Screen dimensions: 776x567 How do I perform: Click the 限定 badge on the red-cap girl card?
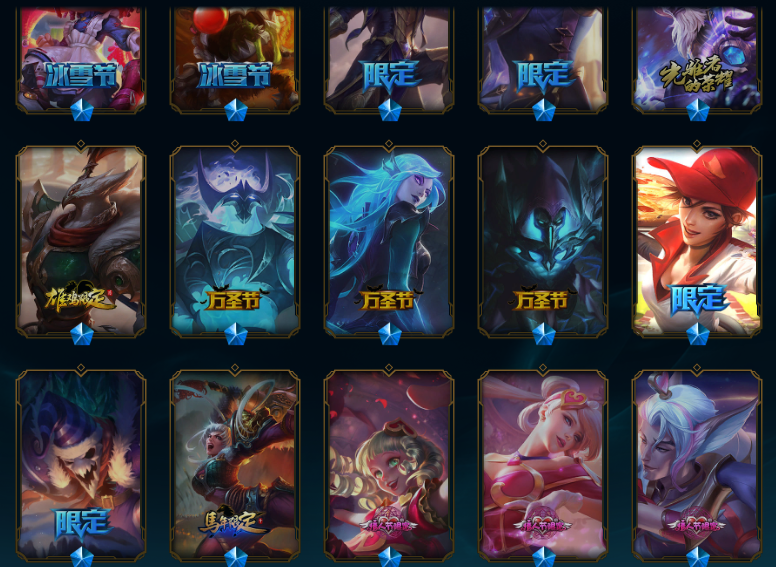697,300
